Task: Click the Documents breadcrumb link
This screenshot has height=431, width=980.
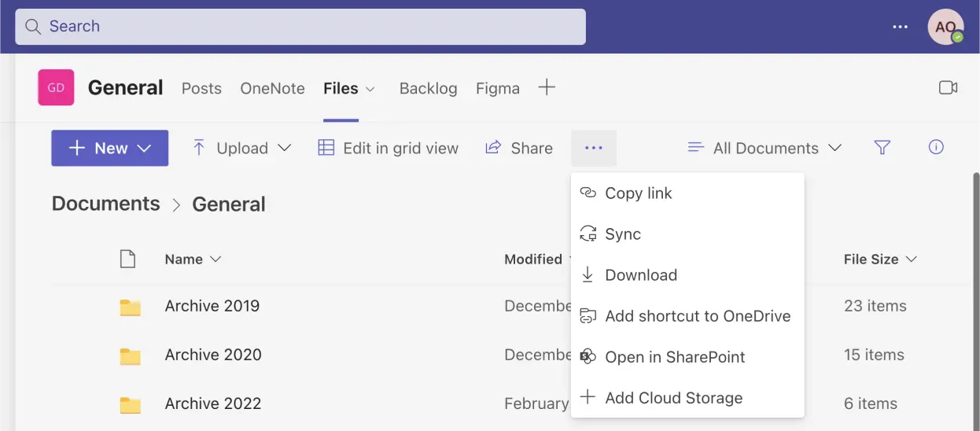Action: click(105, 204)
